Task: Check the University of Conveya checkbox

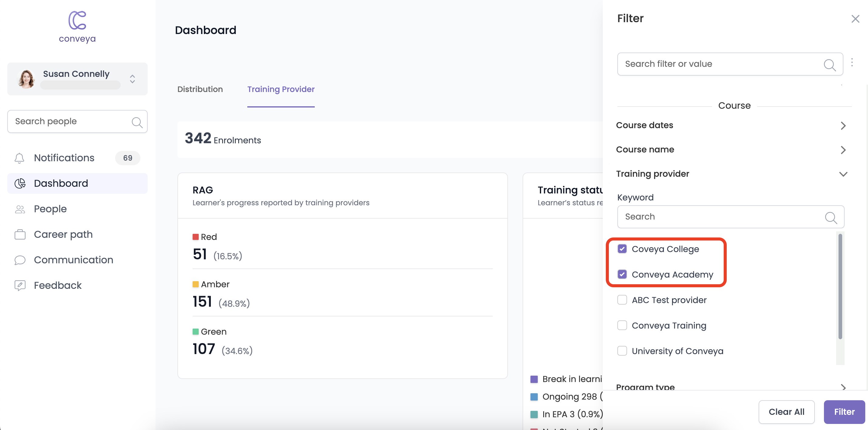Action: (622, 351)
